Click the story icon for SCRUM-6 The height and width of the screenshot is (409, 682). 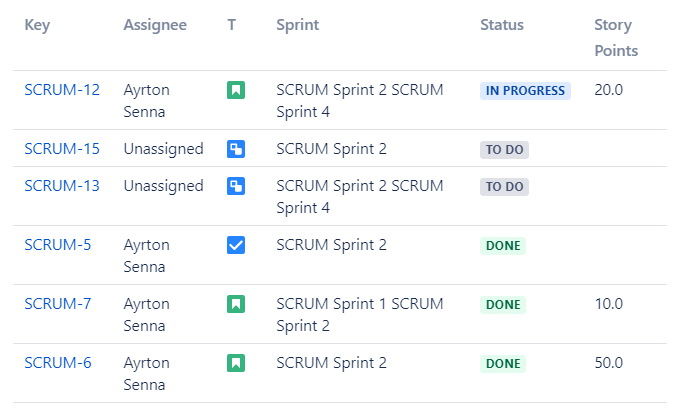236,363
